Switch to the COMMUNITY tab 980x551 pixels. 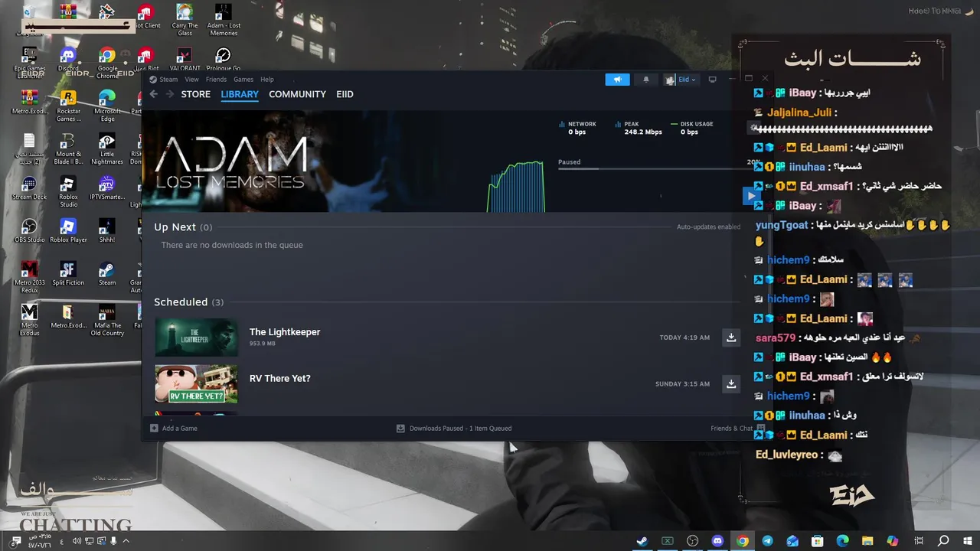click(297, 94)
